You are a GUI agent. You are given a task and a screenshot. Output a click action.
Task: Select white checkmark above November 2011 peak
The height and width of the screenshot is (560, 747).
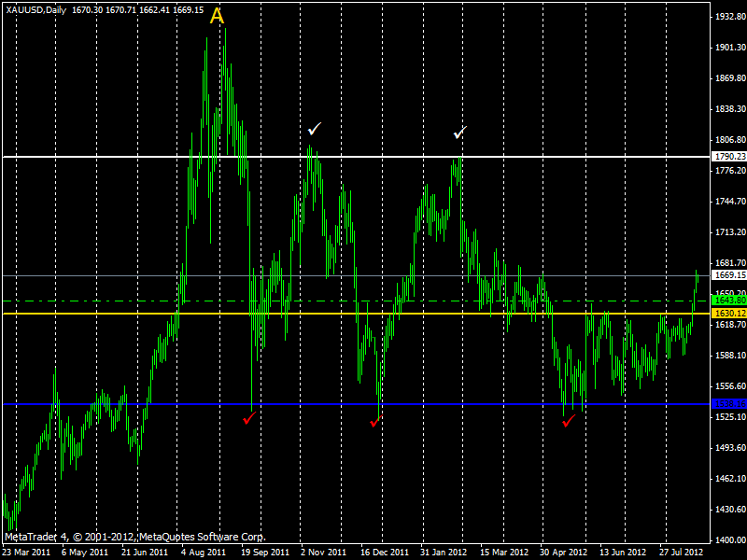tap(315, 129)
